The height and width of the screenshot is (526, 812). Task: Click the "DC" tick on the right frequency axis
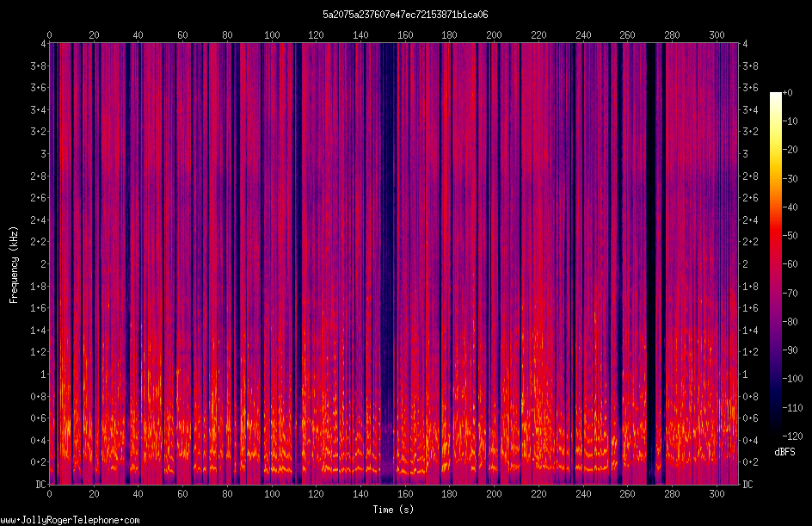click(x=747, y=484)
